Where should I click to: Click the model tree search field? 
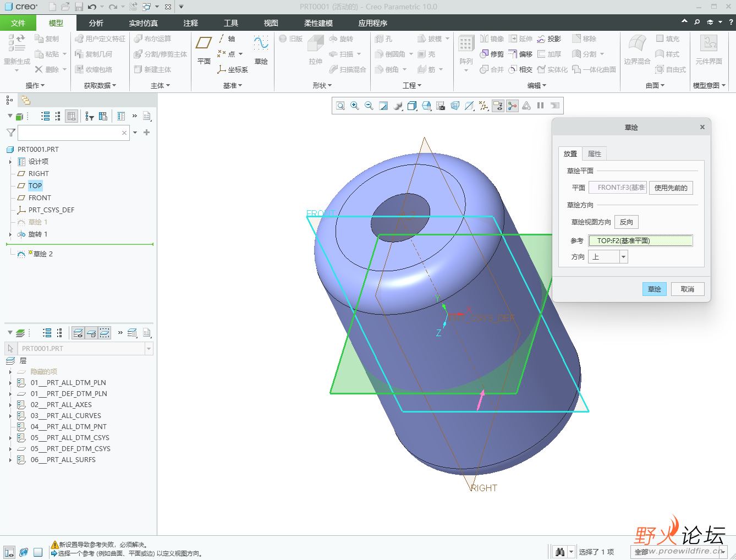74,133
